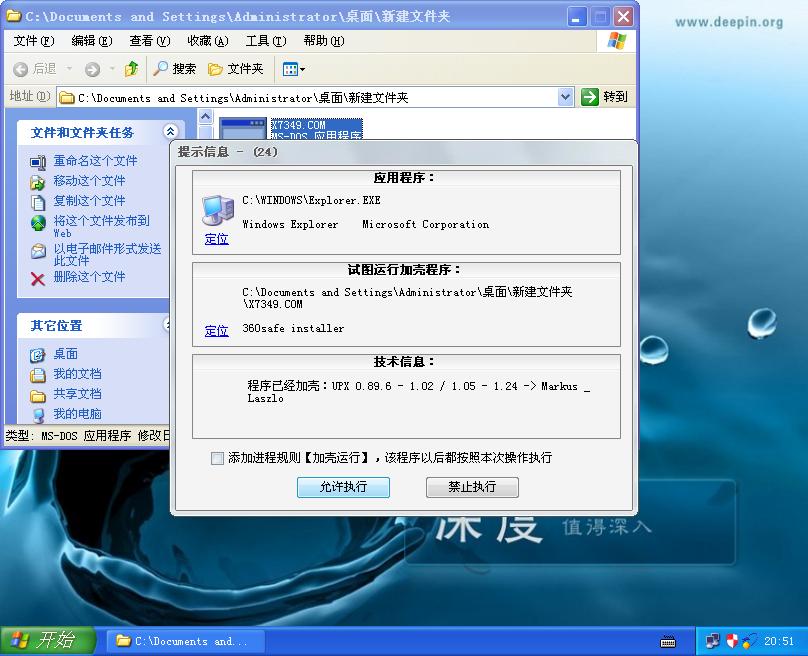
Task: Open the 工具(T) menu
Action: pos(266,41)
